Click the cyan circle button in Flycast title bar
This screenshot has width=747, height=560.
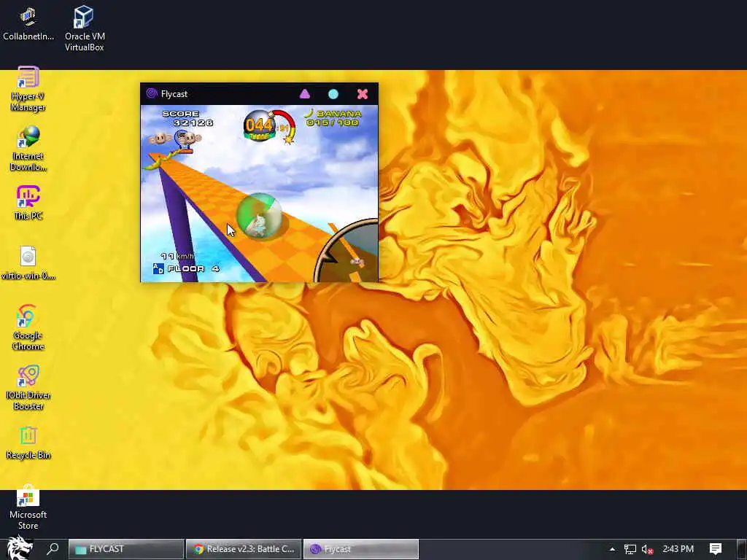pyautogui.click(x=333, y=94)
